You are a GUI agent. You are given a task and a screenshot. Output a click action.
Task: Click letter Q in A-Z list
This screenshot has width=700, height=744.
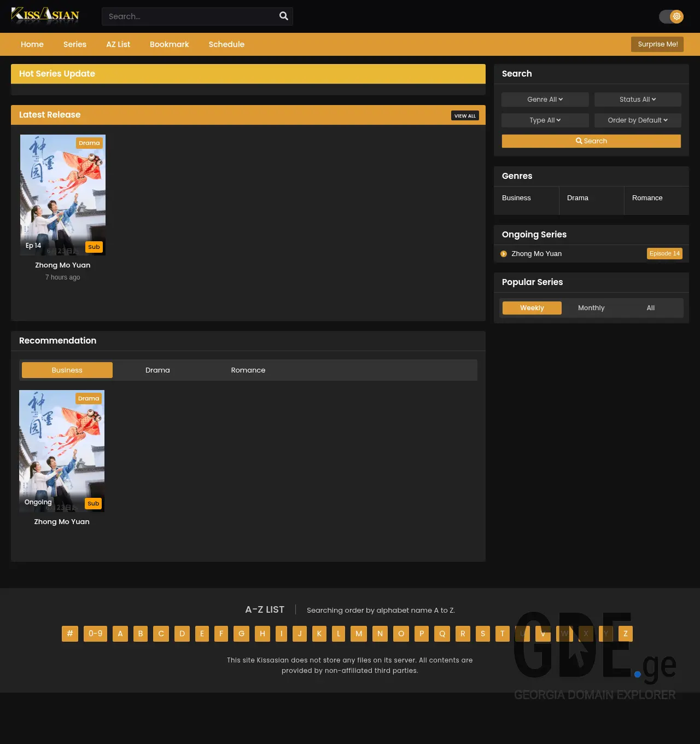tap(442, 633)
